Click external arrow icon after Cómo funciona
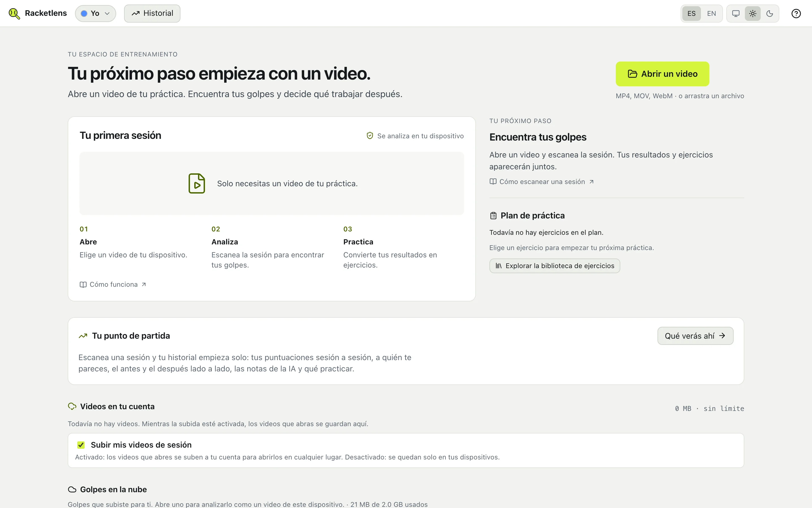The image size is (812, 508). [144, 284]
